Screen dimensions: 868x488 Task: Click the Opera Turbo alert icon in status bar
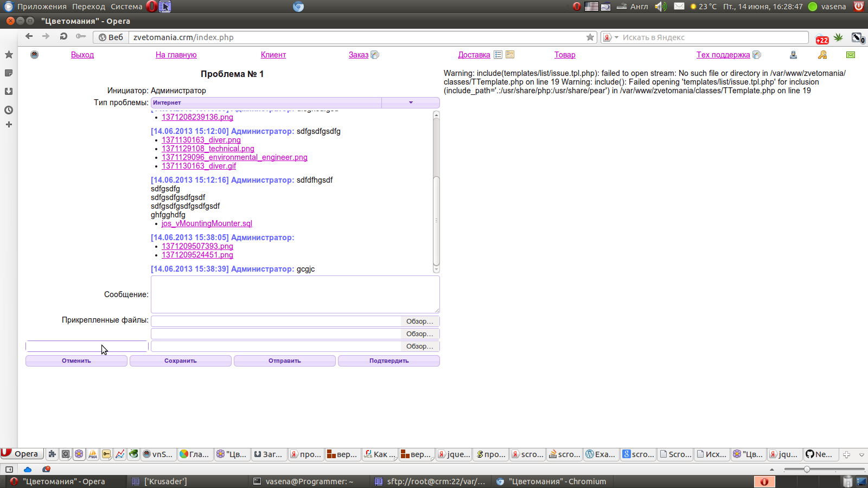click(46, 469)
